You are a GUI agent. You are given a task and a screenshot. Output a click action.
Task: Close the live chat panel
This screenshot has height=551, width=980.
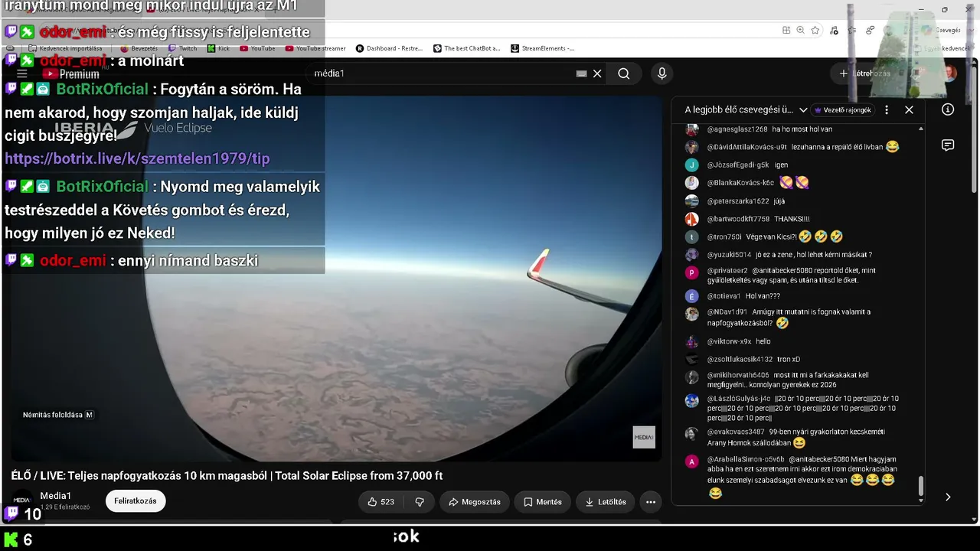click(x=909, y=109)
